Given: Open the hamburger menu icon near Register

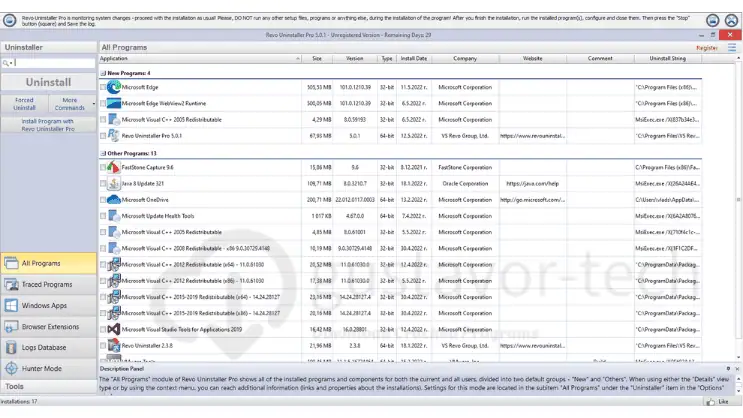Looking at the screenshot, I should coord(732,47).
